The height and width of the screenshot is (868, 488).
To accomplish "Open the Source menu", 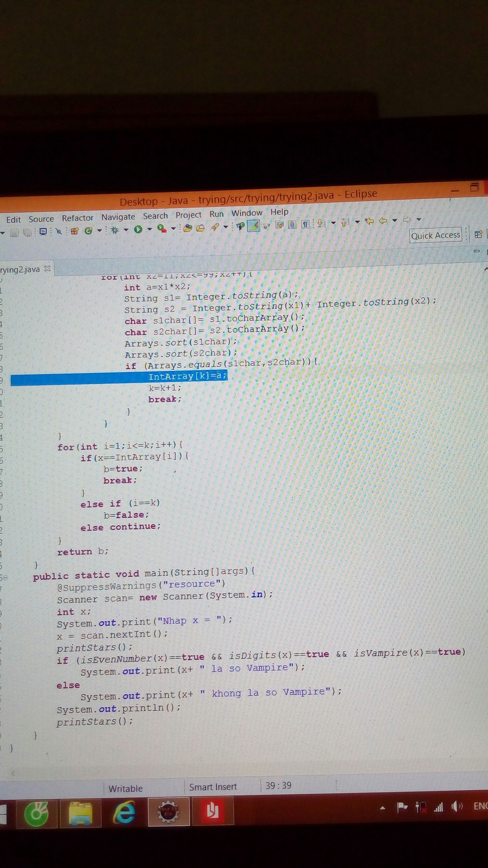I will pyautogui.click(x=41, y=219).
